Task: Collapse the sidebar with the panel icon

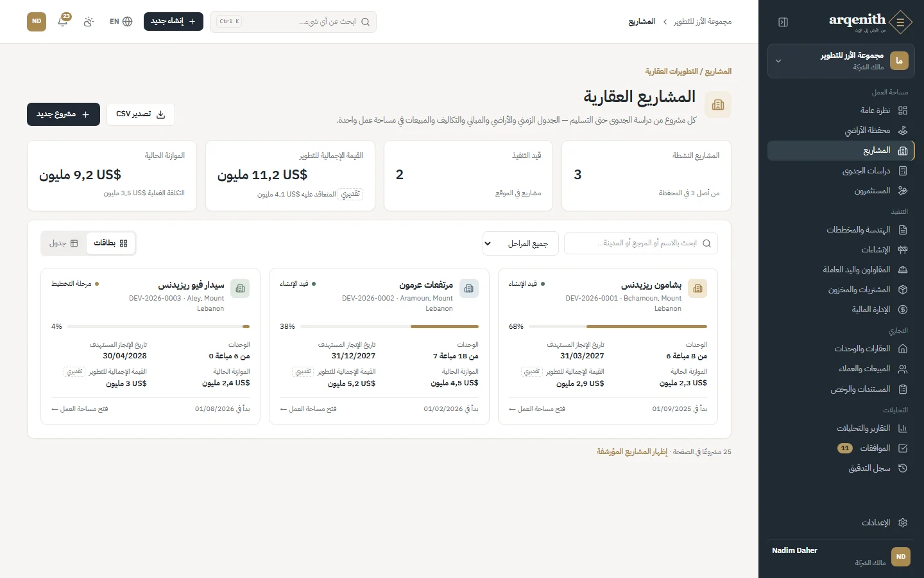Action: 783,22
